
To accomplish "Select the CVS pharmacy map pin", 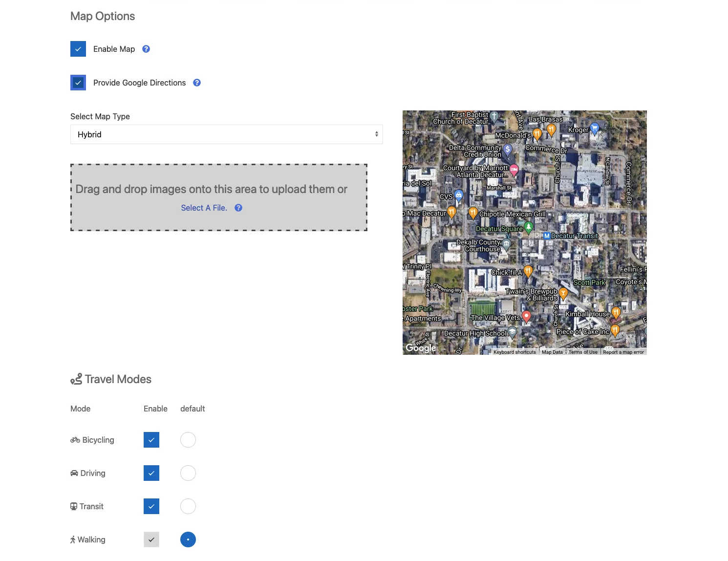I will tap(459, 196).
